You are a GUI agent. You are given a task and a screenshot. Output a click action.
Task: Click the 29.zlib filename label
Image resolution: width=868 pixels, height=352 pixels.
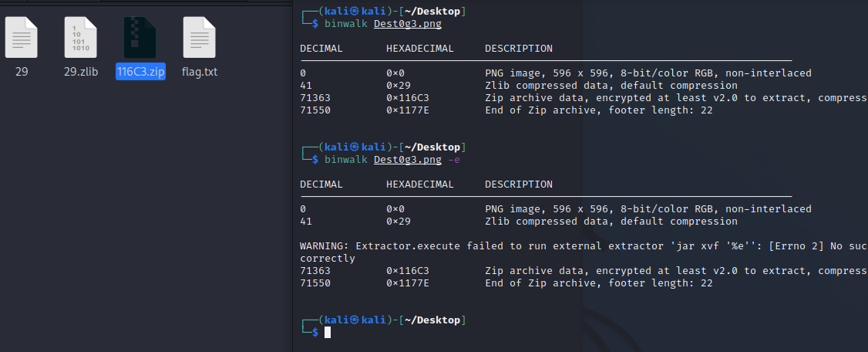click(81, 73)
